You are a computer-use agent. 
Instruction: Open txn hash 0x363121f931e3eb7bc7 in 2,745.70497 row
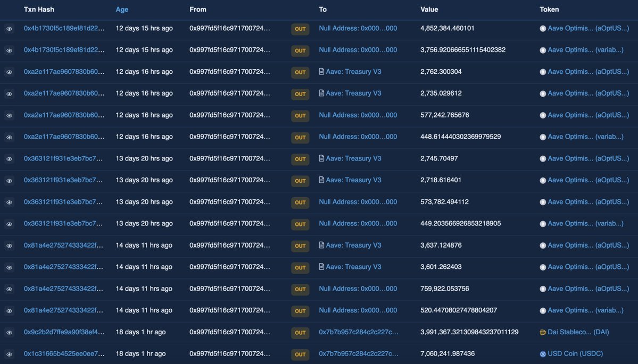pyautogui.click(x=63, y=158)
